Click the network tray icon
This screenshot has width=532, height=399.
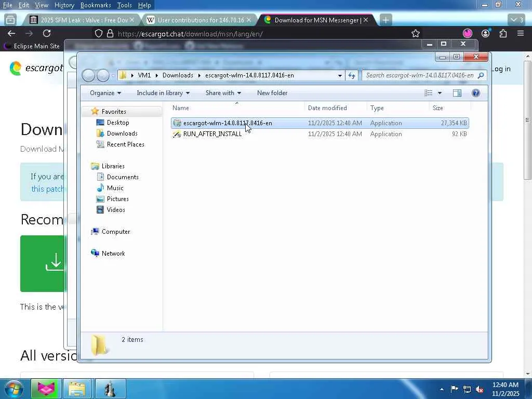click(x=467, y=389)
